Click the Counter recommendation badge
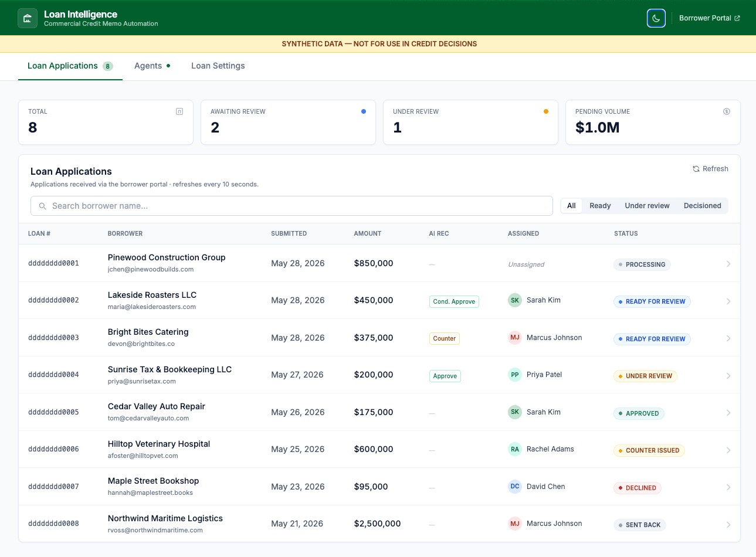This screenshot has height=557, width=756. click(x=445, y=338)
